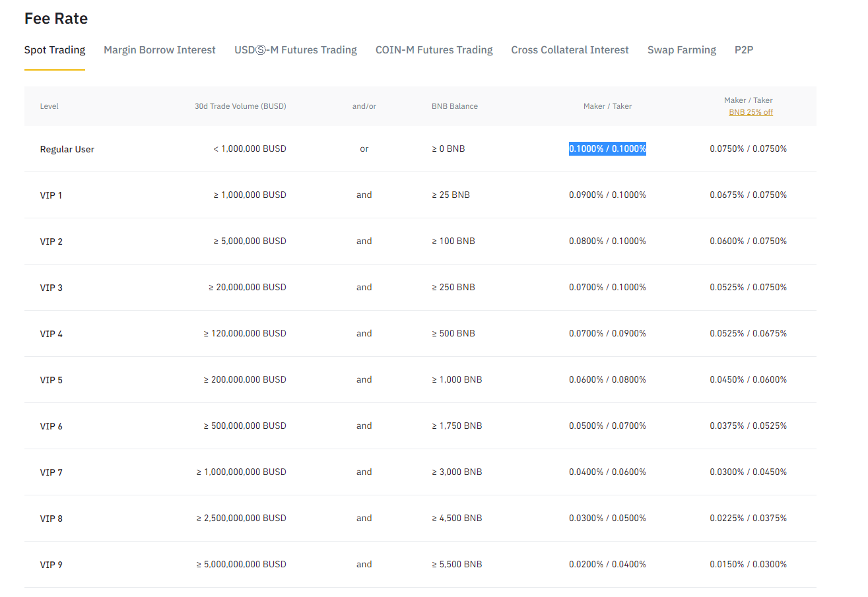
Task: Click the "≥ 5,500 BNB" balance cell
Action: tap(457, 565)
